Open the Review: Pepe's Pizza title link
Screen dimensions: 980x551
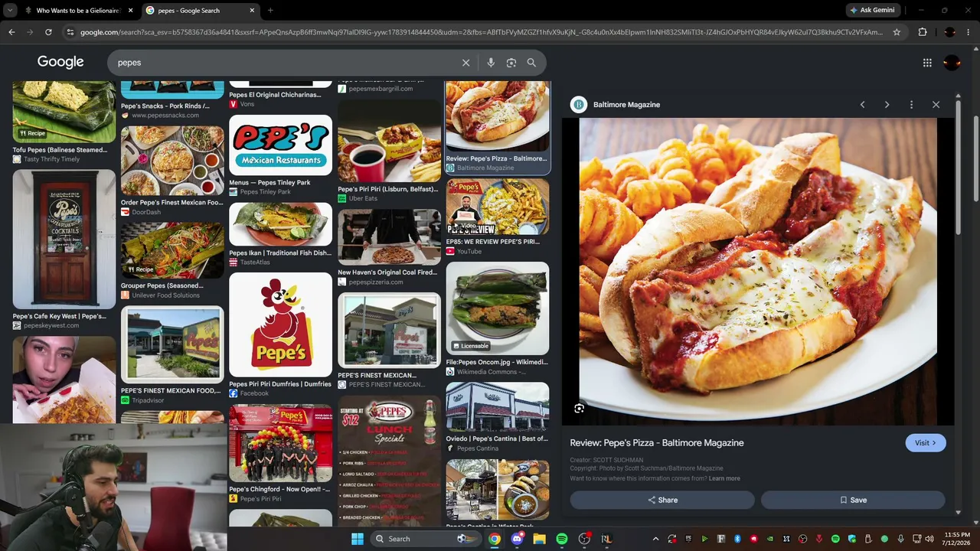[x=657, y=443]
